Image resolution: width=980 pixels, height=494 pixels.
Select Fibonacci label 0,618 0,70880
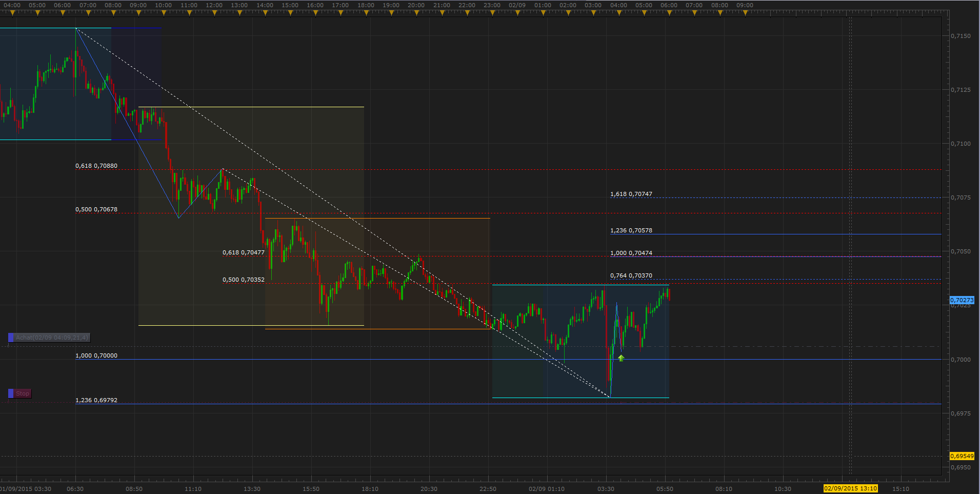coord(96,166)
